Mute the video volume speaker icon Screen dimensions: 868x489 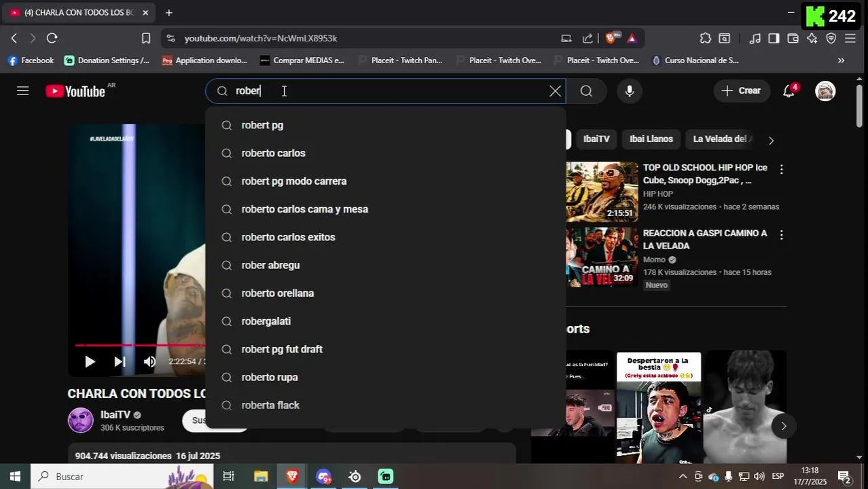coord(149,362)
